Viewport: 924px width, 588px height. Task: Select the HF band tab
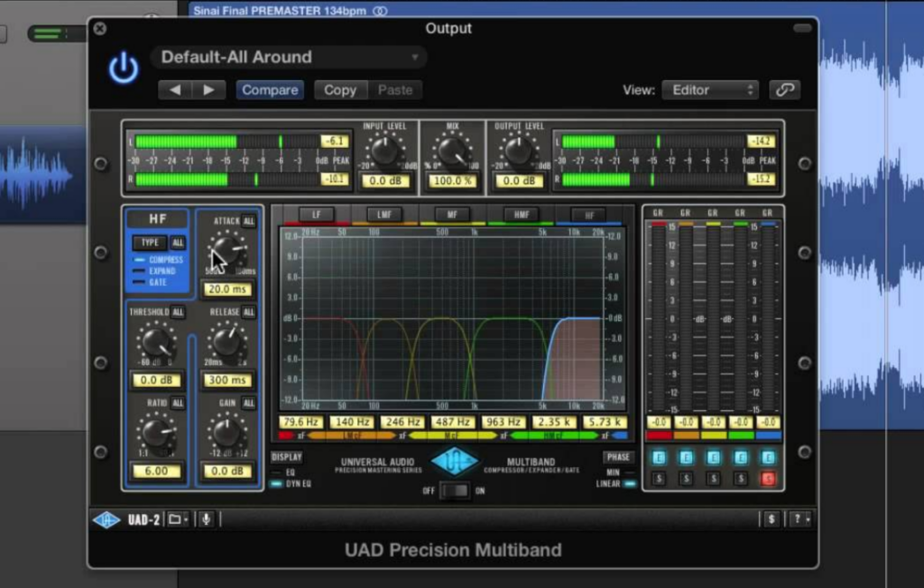pyautogui.click(x=588, y=215)
